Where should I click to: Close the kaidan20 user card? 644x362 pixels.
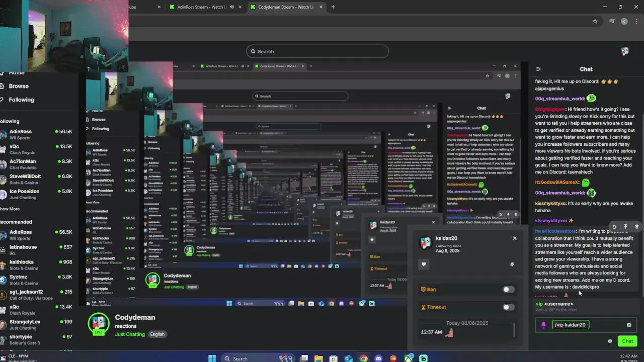click(x=515, y=238)
